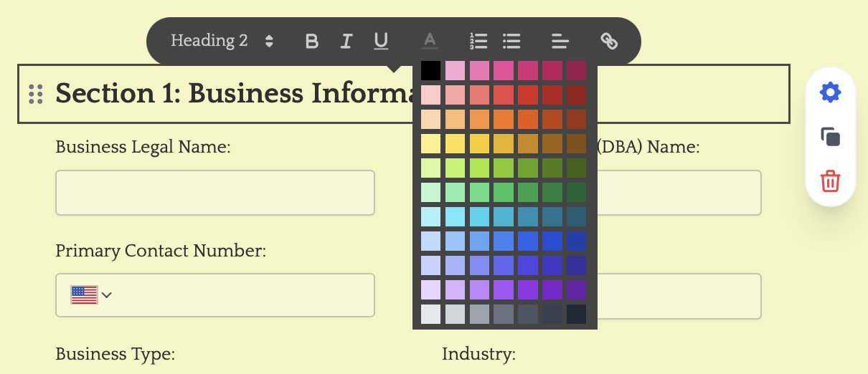Choose the darkest navy-gray swatch in the bottom row
Screen dimensions: 868x374
pyautogui.click(x=577, y=314)
